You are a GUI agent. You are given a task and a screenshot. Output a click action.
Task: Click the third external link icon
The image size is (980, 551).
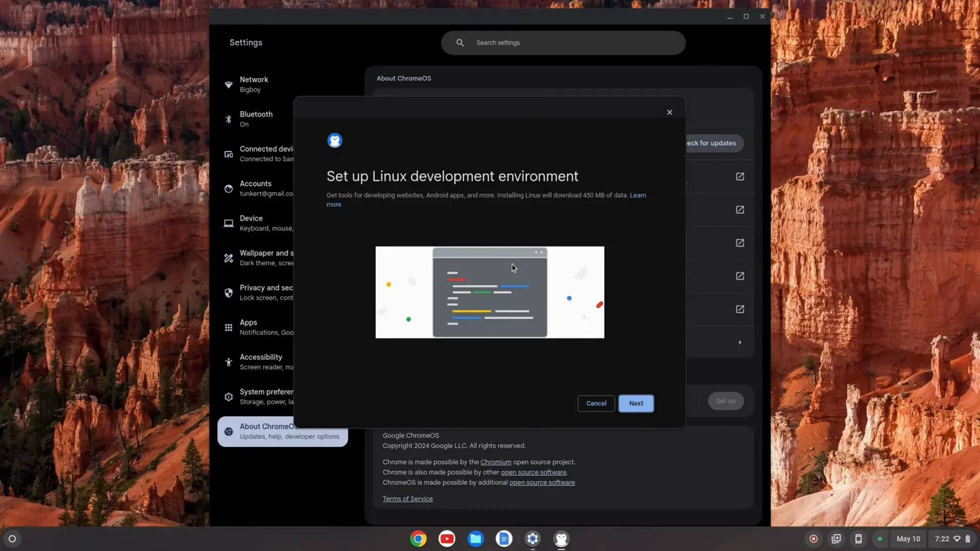click(740, 243)
